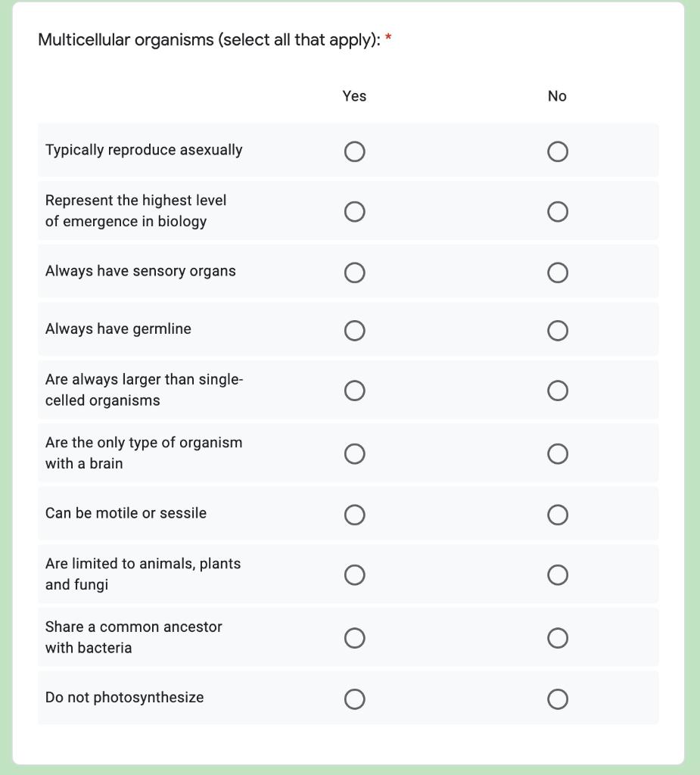Viewport: 700px width, 775px height.
Task: Choose No for highest level of emergence
Action: point(558,212)
